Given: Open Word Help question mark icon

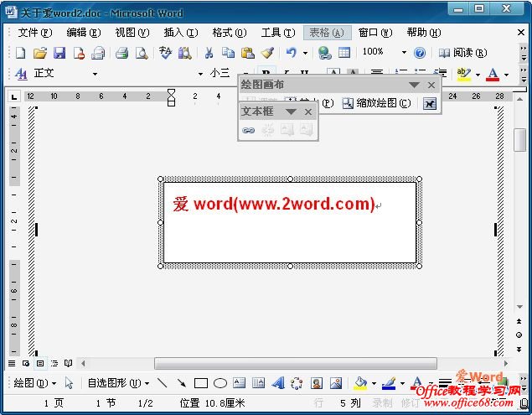Looking at the screenshot, I should click(x=420, y=53).
